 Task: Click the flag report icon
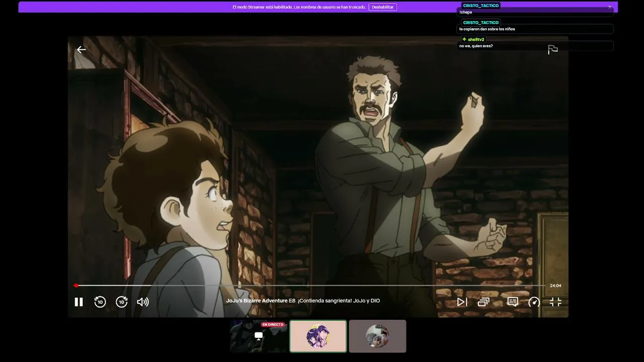tap(553, 49)
